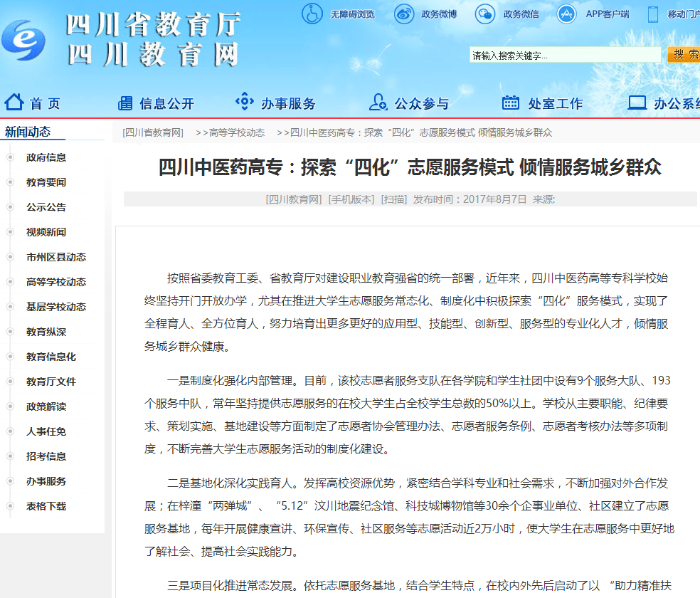Click the APP客户端 app store icon
Image resolution: width=700 pixels, height=598 pixels.
pyautogui.click(x=567, y=14)
